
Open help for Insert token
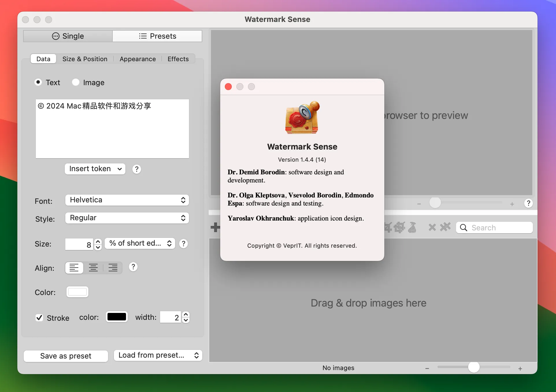[x=137, y=169]
